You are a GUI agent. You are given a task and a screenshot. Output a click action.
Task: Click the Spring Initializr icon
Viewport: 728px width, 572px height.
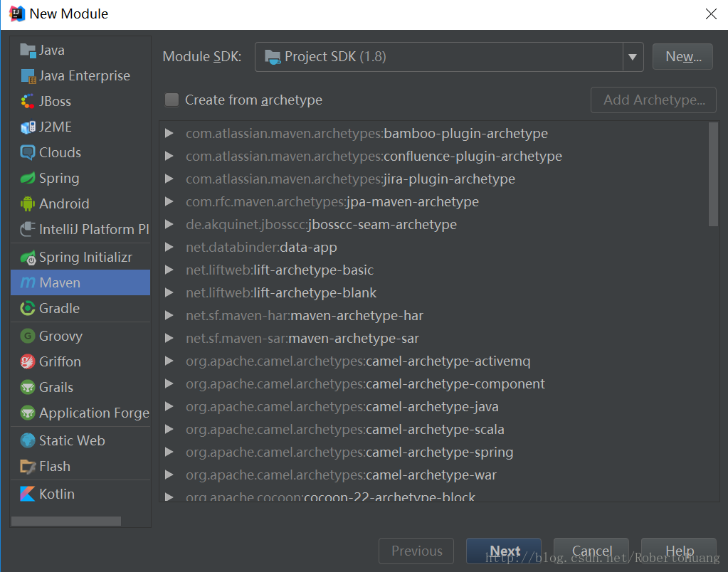[28, 257]
